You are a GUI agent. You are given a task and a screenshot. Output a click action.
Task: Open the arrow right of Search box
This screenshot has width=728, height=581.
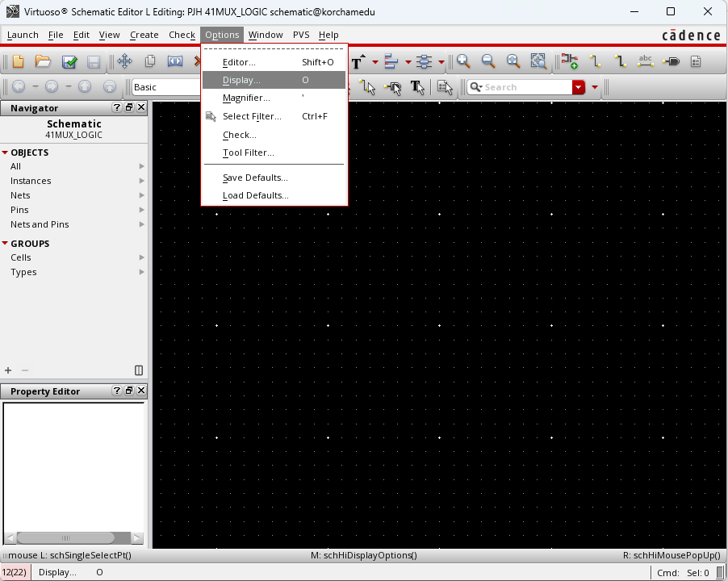point(594,87)
